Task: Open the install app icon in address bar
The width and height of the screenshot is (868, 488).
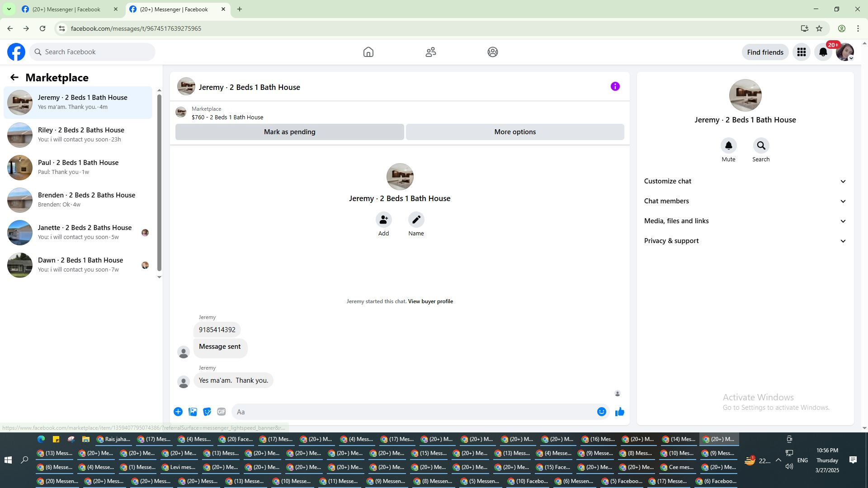Action: pos(804,28)
